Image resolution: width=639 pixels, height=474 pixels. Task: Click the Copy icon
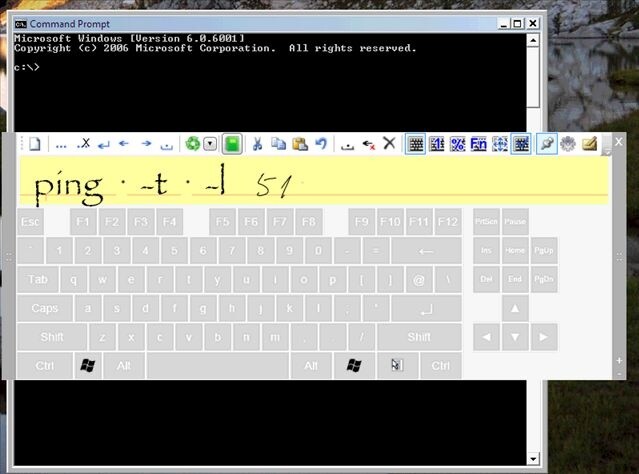click(x=278, y=144)
